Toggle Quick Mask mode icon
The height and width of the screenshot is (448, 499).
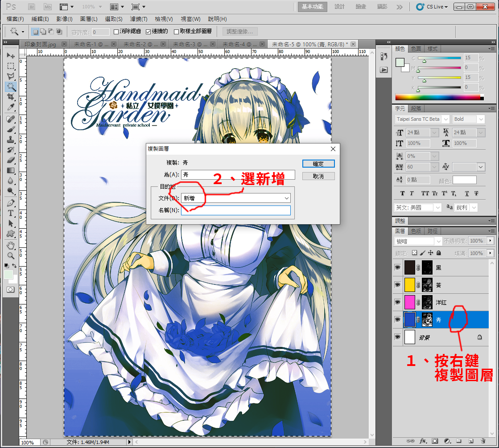coord(11,290)
